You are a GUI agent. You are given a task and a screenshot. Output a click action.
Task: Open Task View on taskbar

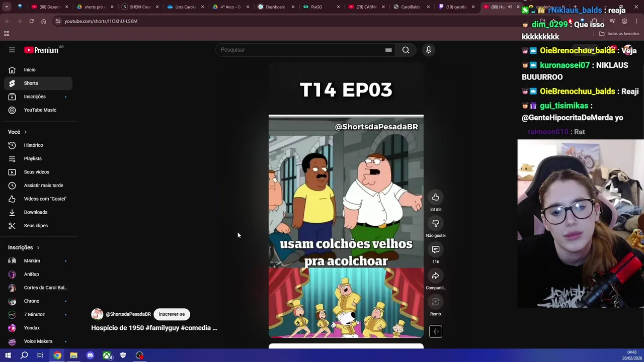coord(40,355)
